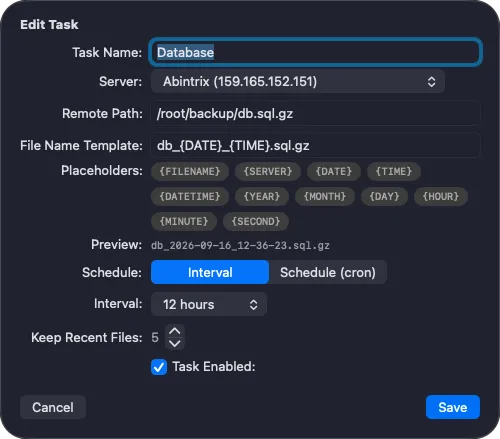The height and width of the screenshot is (439, 500).
Task: Open the Server dropdown showing Abintrix
Action: 298,82
